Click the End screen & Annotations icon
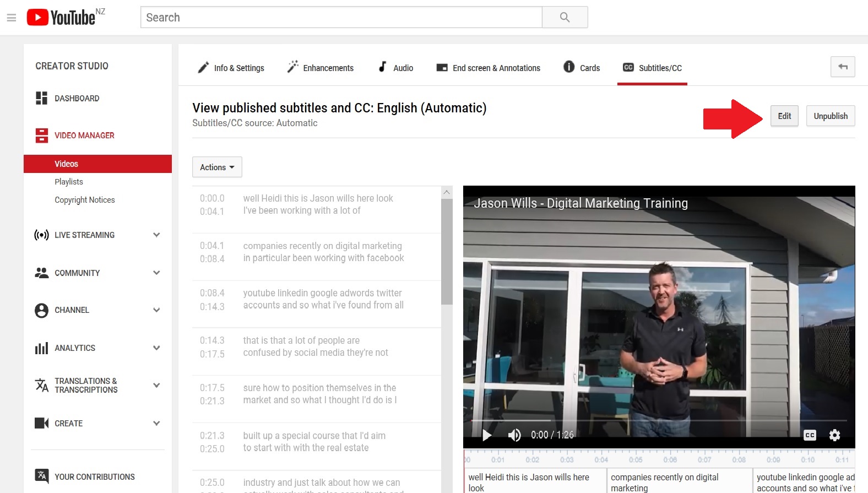 click(x=442, y=68)
